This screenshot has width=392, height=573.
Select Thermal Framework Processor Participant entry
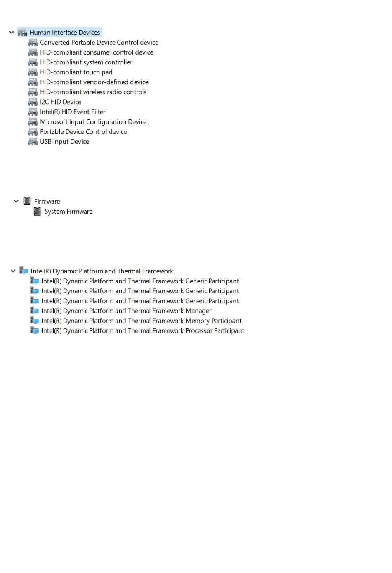143,330
